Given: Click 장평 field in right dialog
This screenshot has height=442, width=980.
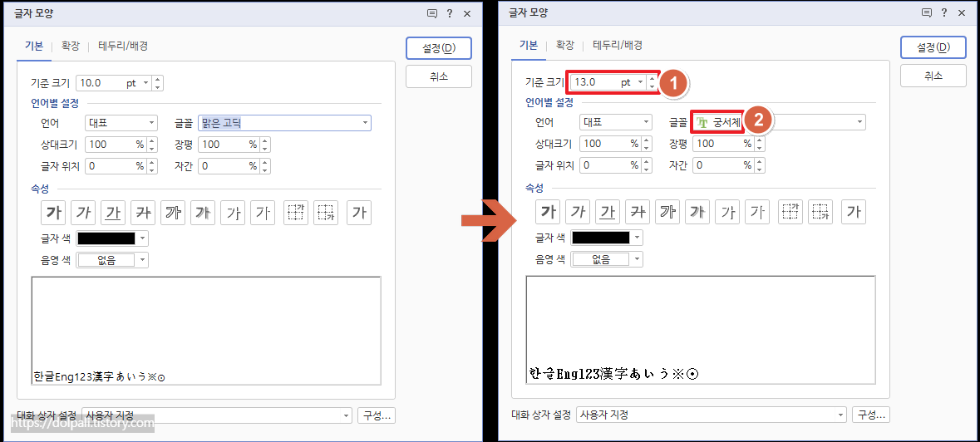Looking at the screenshot, I should pos(722,145).
